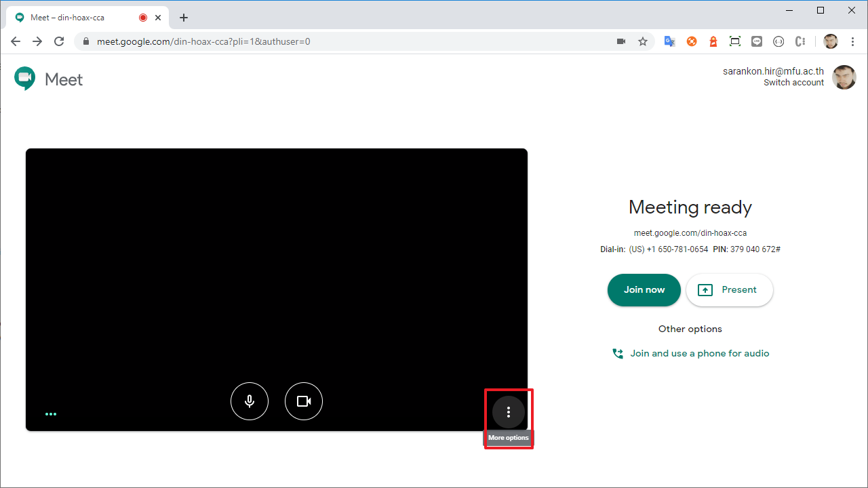Screen dimensions: 868x488
Task: Go back to the previous page
Action: point(16,41)
